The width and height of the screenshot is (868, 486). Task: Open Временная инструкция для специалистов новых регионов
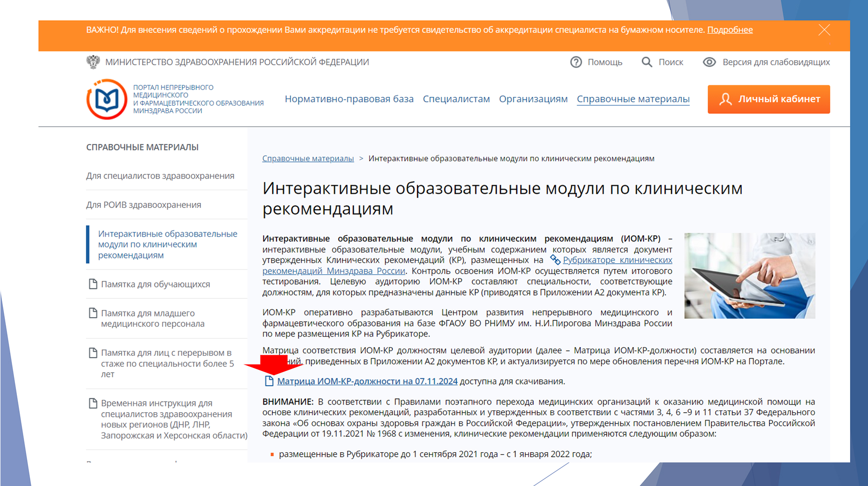tap(174, 419)
